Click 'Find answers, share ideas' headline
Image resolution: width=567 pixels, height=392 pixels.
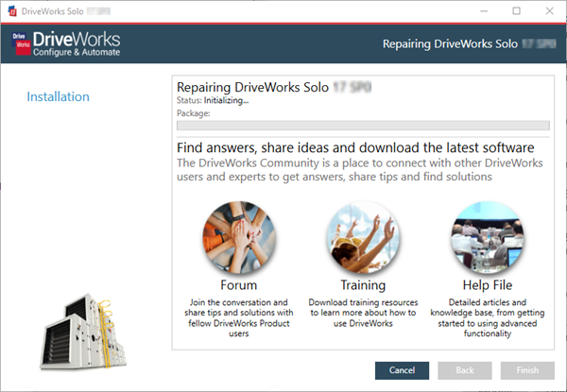(x=355, y=147)
